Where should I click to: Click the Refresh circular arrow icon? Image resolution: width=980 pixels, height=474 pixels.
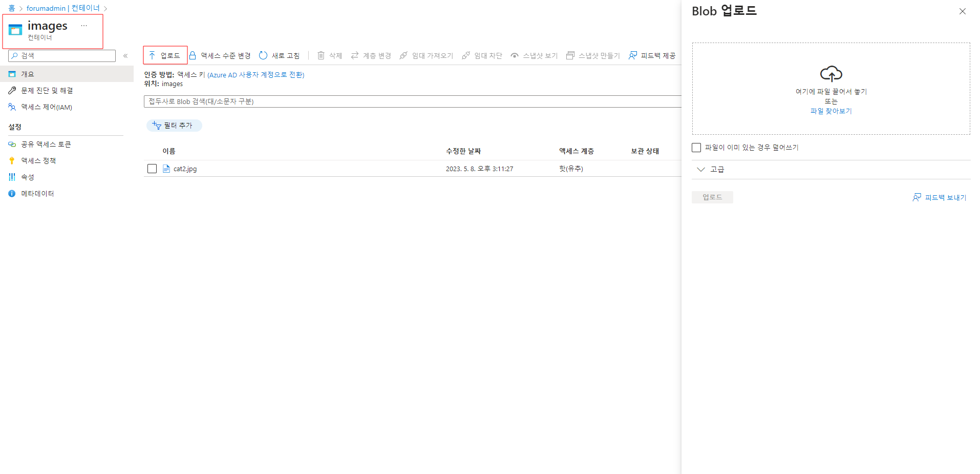coord(263,55)
